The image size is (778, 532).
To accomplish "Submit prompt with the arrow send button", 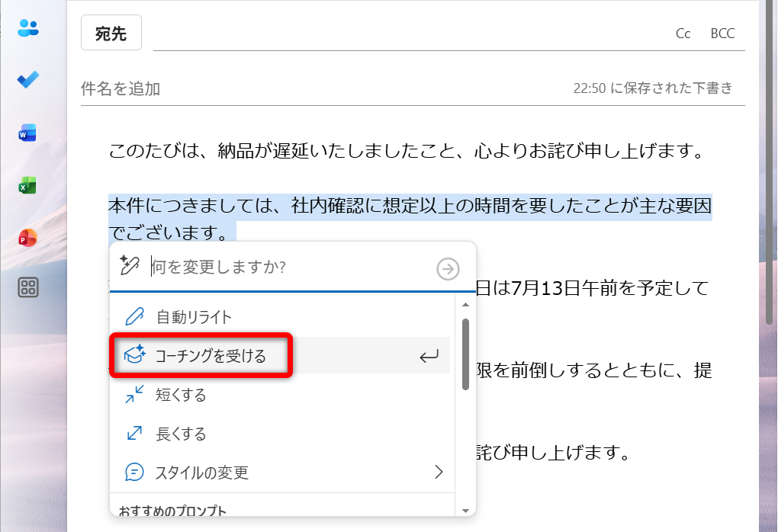I will [x=448, y=269].
